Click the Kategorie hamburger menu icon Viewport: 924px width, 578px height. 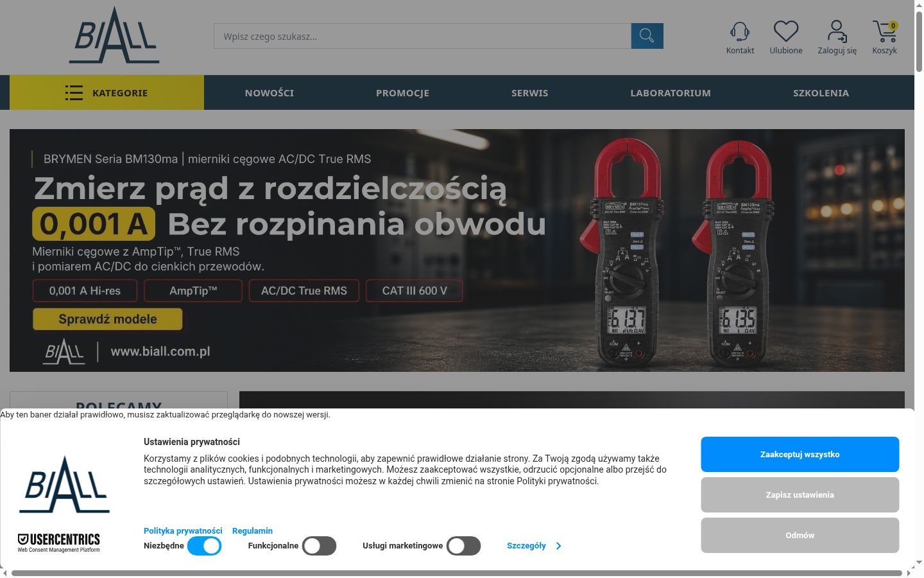pos(74,92)
